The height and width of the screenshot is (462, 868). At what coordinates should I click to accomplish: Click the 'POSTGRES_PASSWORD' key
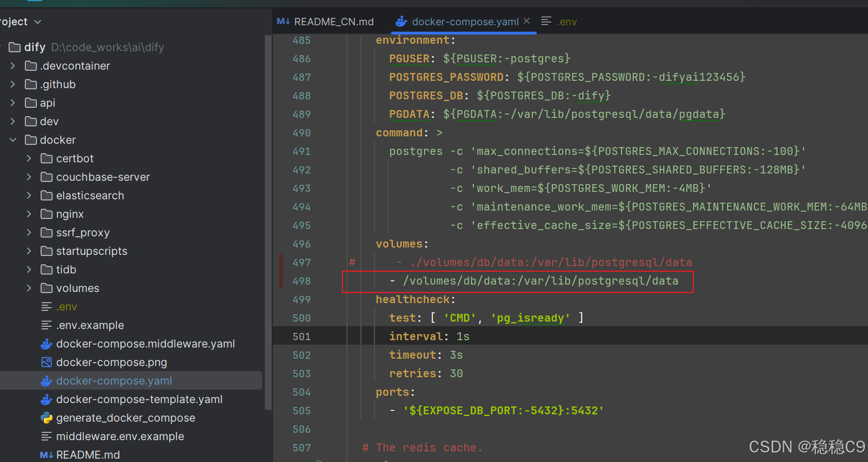(446, 77)
